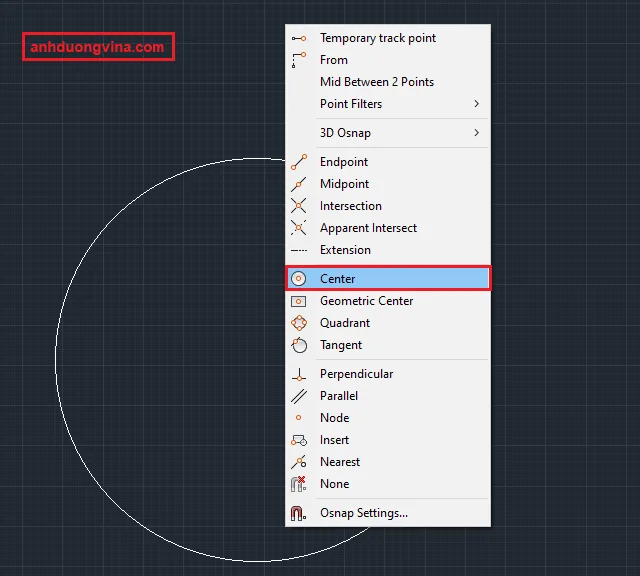Choose Mid Between 2 Points
Viewport: 640px width, 576px height.
click(x=376, y=82)
